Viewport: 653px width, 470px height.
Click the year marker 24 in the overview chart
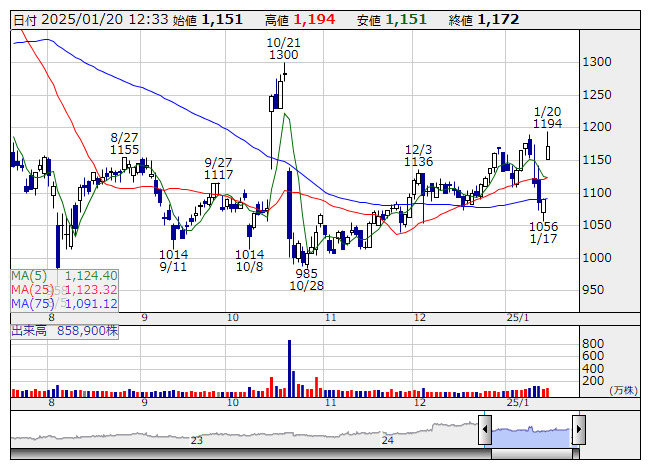388,440
